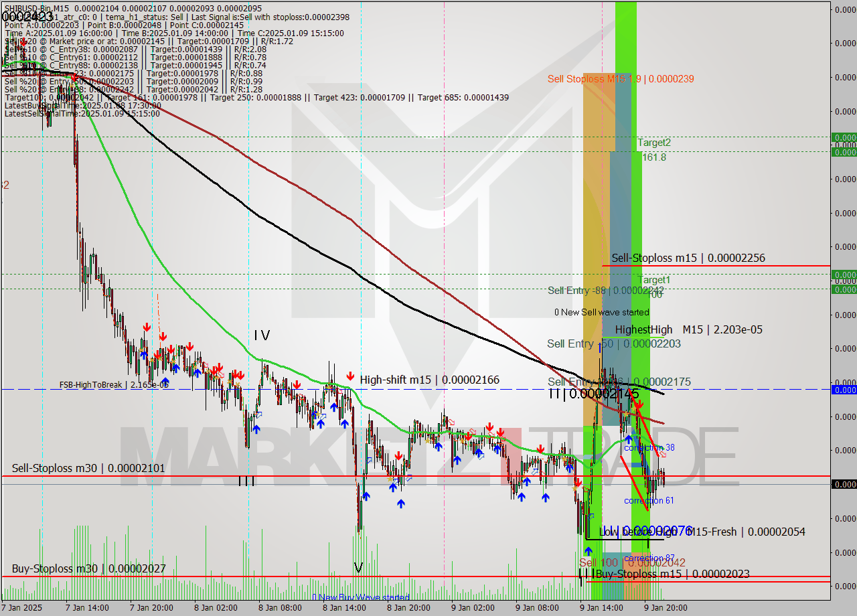Click the black current-price tag on the price axis
Viewport: 857px width, 616px height.
(x=844, y=484)
